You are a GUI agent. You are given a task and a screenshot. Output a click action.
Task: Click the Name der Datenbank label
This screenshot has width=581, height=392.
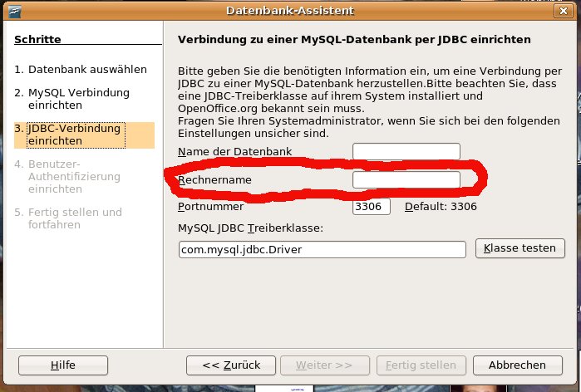click(x=235, y=152)
